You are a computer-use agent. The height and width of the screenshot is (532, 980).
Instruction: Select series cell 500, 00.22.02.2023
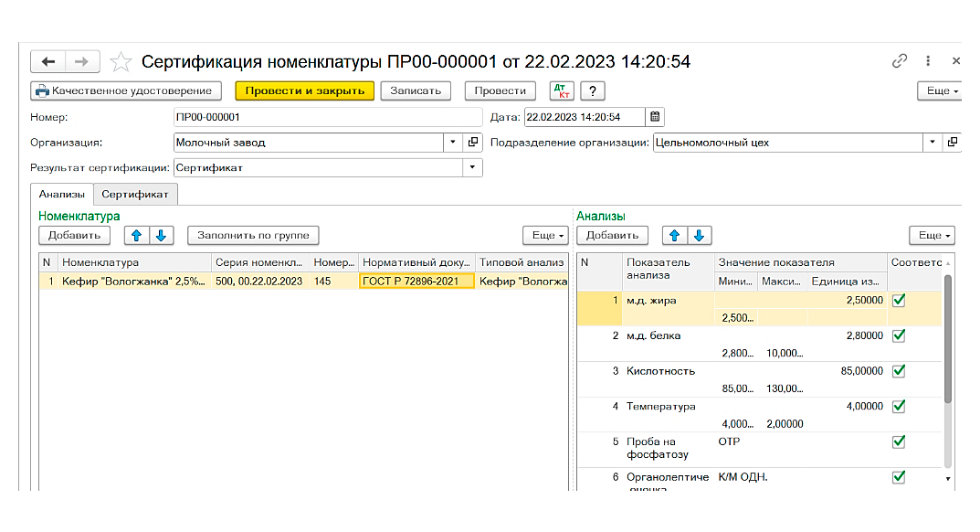pos(260,282)
